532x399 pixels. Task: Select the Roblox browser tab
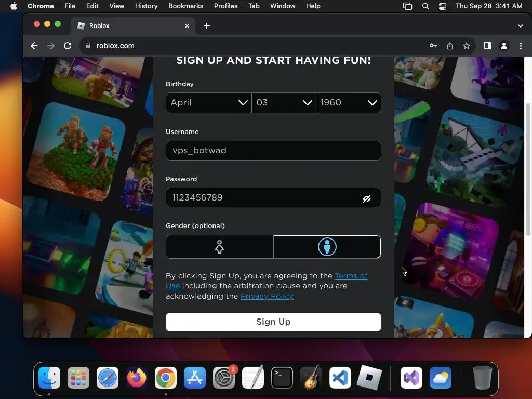(133, 26)
